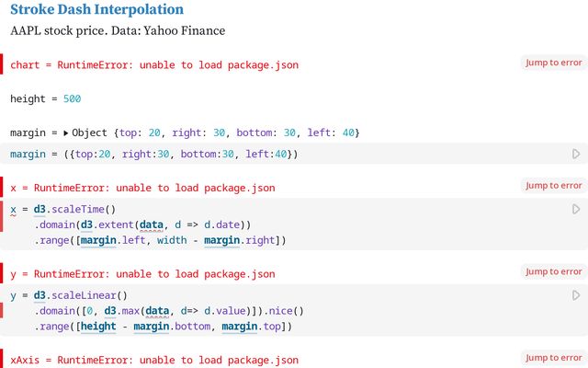The height and width of the screenshot is (368, 588).
Task: Click into the d3.scaleTime code editor
Action: click(x=184, y=225)
